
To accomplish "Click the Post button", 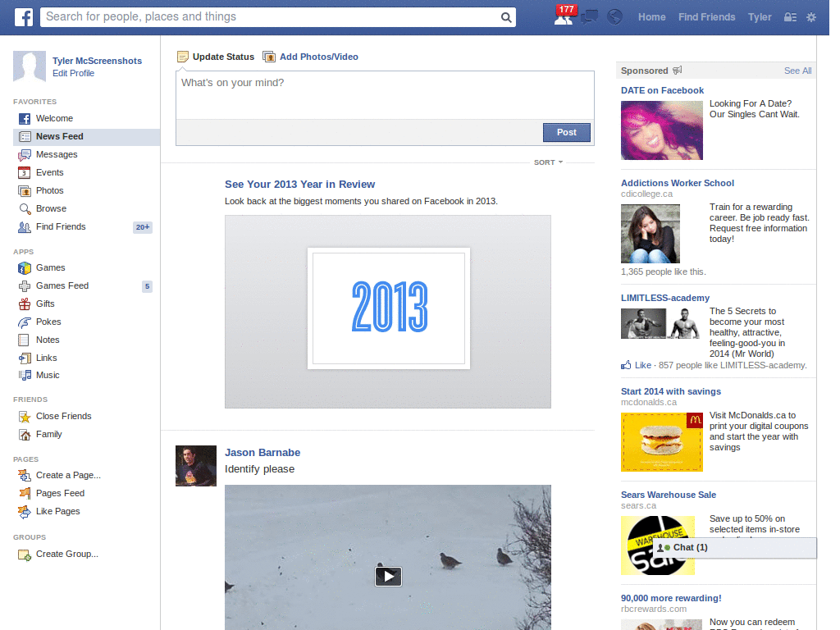I will coord(566,132).
